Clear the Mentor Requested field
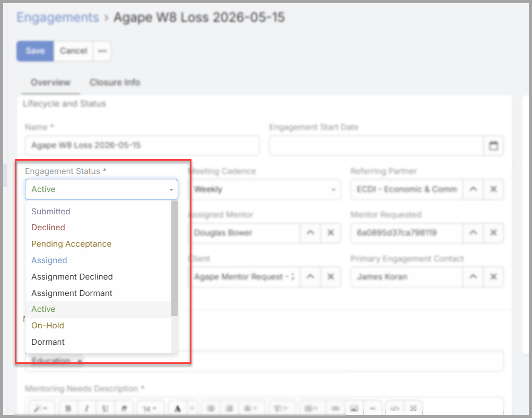This screenshot has width=532, height=418. click(493, 233)
